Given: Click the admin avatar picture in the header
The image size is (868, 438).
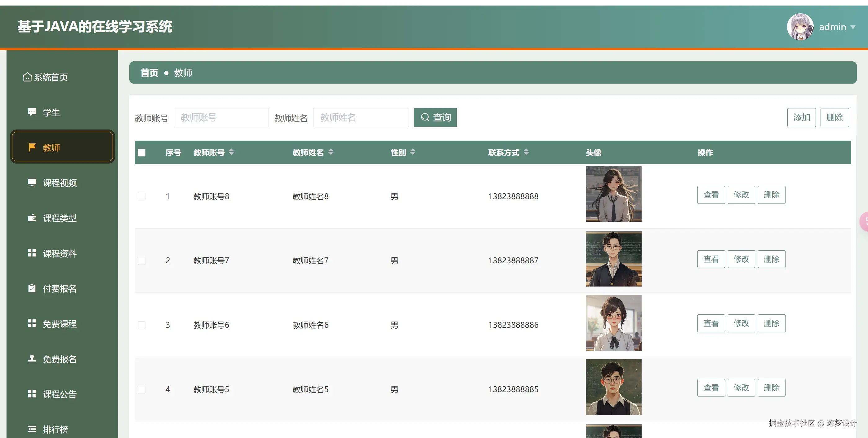Looking at the screenshot, I should tap(800, 27).
